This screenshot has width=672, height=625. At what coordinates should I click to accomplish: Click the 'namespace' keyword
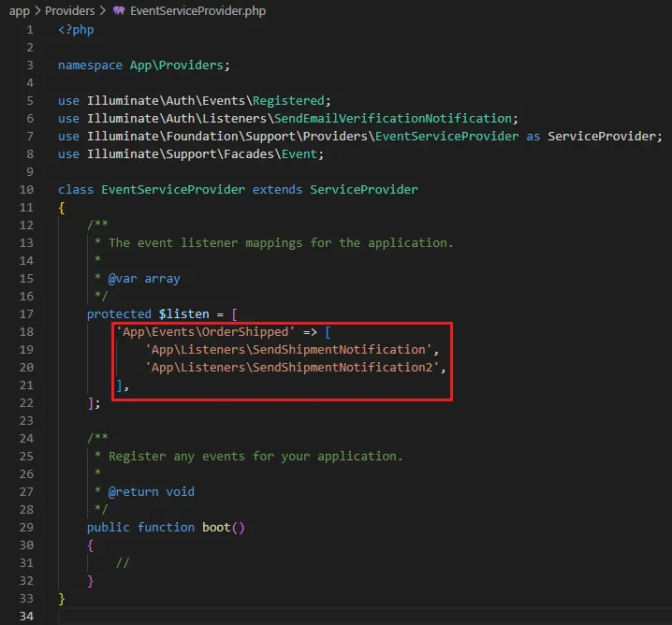click(x=90, y=65)
